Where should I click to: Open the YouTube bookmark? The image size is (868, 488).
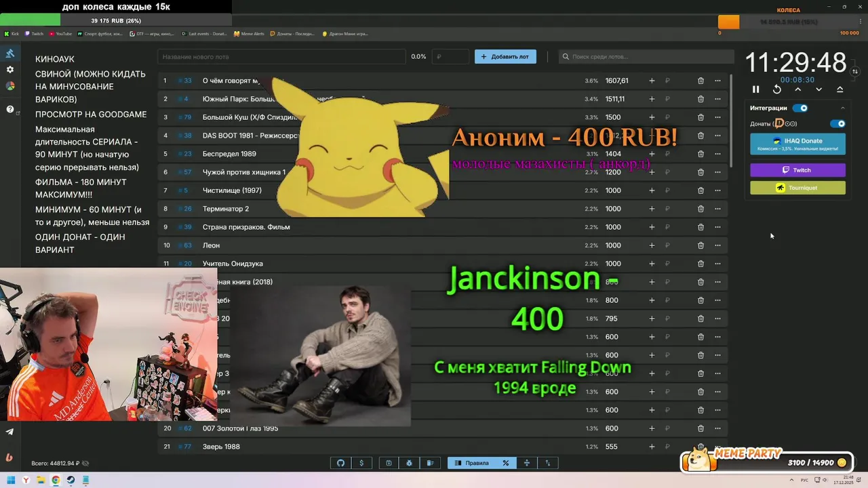click(60, 33)
